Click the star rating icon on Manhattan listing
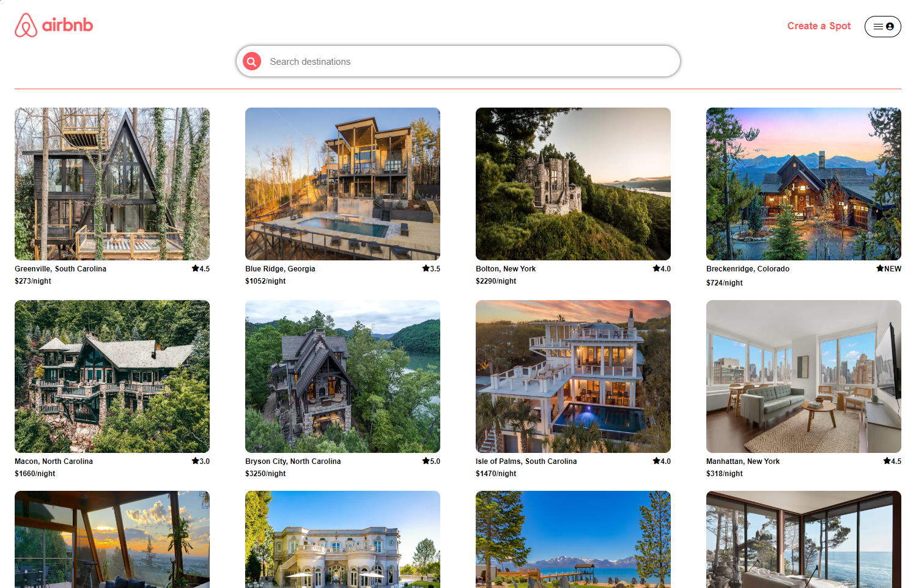This screenshot has width=916, height=588. pos(885,461)
